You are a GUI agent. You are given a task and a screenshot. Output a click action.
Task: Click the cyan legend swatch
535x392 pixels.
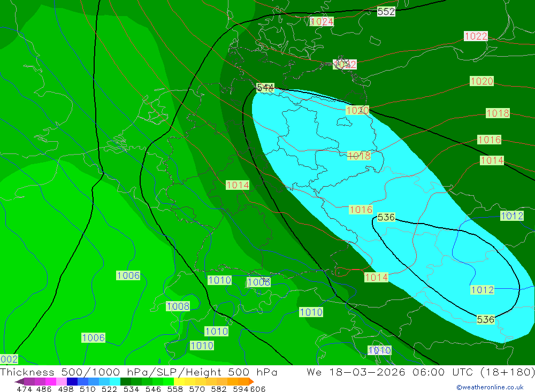coord(115,381)
